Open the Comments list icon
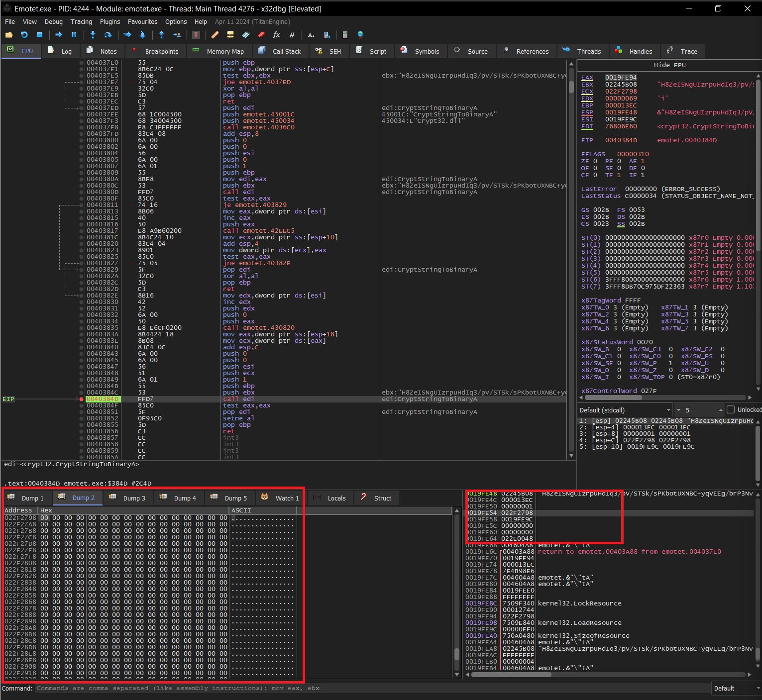762x700 pixels. (x=230, y=35)
